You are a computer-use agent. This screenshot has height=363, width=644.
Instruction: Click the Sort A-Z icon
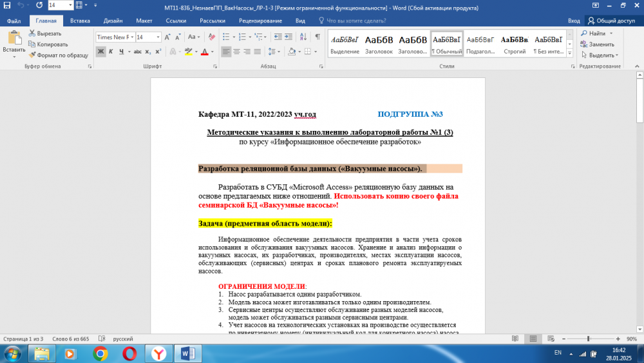(305, 37)
